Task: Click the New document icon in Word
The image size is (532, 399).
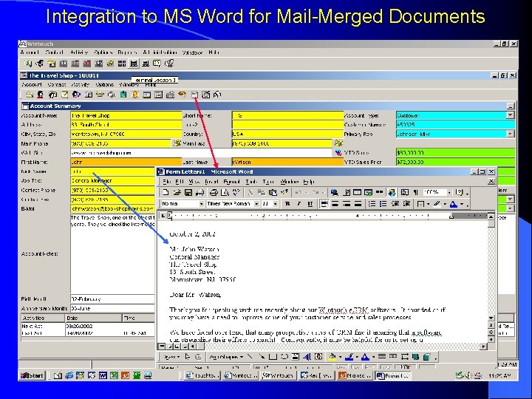Action: (x=166, y=193)
